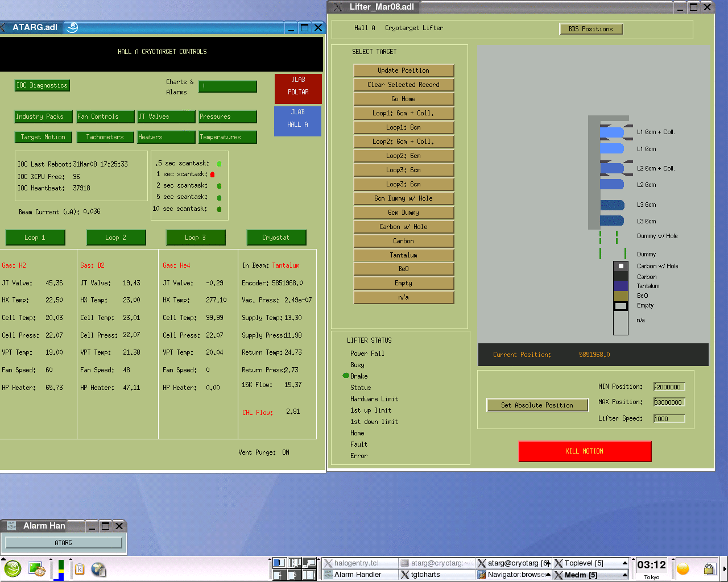Open JT Valves screen
The height and width of the screenshot is (582, 728).
(167, 117)
